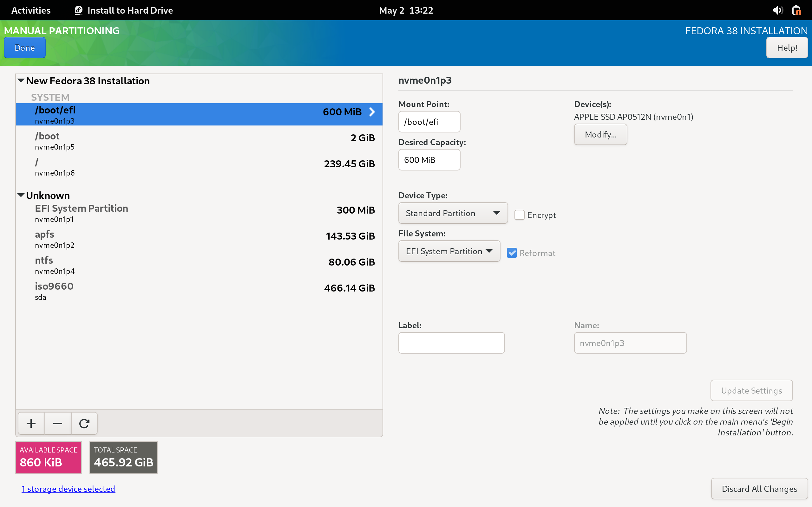Click the refresh partitions icon
The width and height of the screenshot is (812, 507).
tap(84, 422)
